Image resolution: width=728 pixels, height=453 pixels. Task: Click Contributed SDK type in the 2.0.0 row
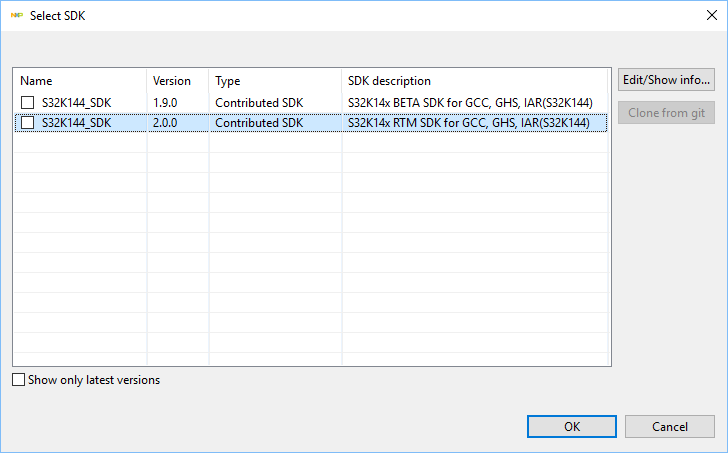(x=259, y=123)
